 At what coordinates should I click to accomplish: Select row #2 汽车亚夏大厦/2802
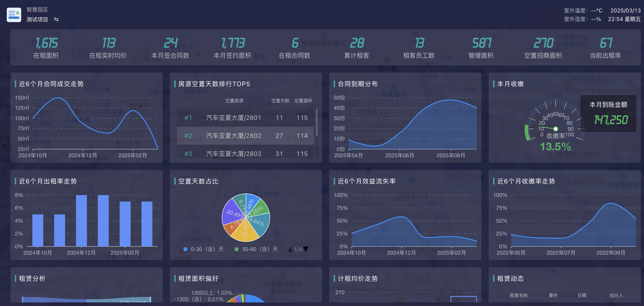point(245,136)
